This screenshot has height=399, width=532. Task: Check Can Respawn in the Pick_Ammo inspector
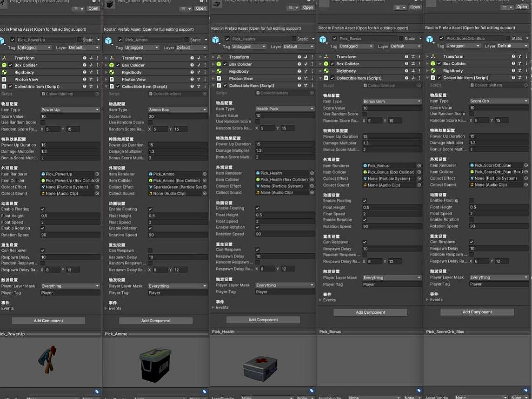coord(150,250)
